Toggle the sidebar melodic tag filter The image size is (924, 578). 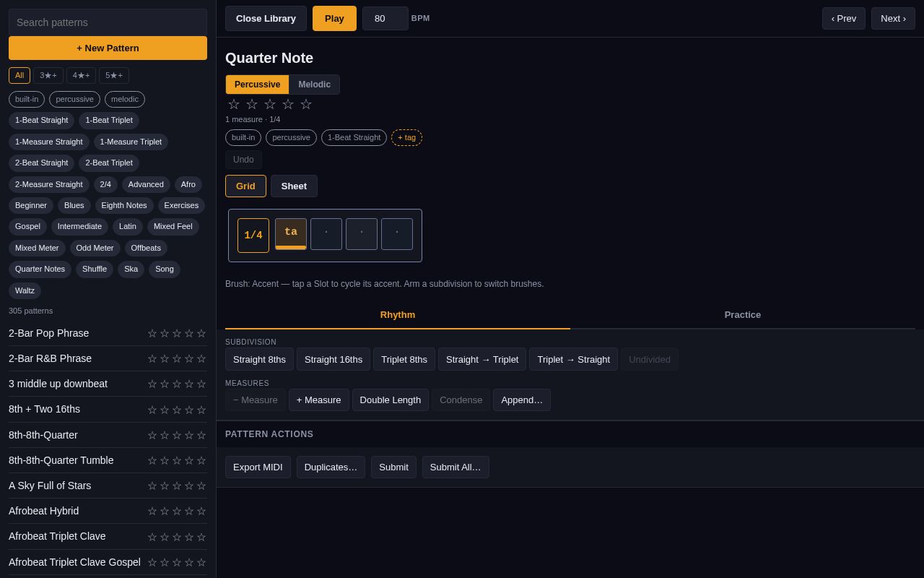point(125,99)
